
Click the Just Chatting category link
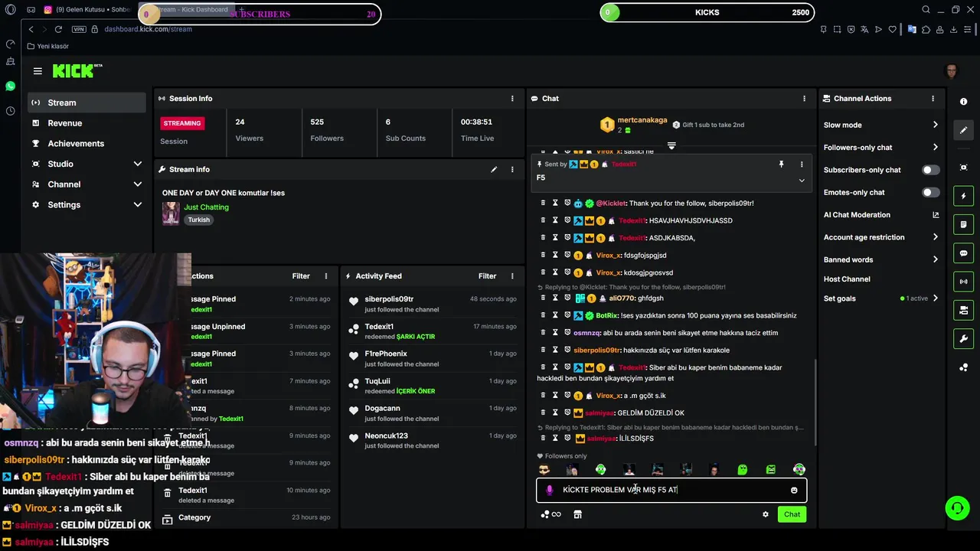206,207
